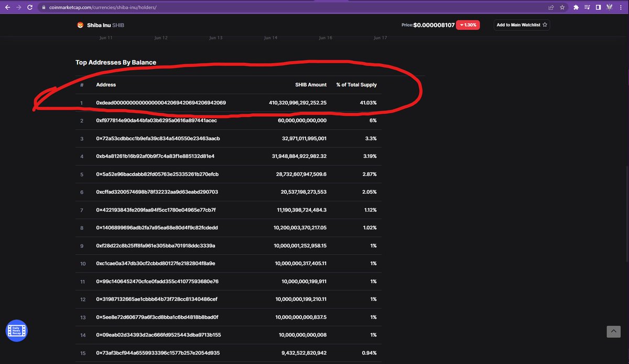Click the Shiba Inu SHIB title
629x364 pixels.
tap(106, 25)
